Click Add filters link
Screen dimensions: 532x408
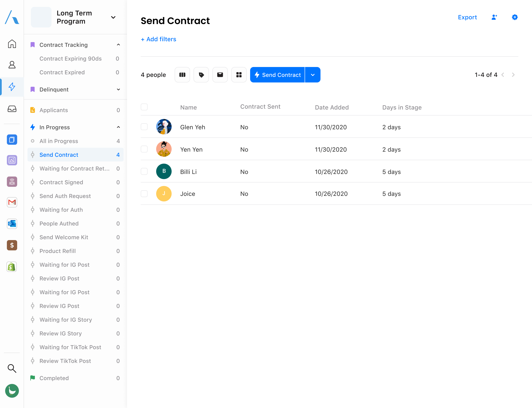(x=158, y=39)
